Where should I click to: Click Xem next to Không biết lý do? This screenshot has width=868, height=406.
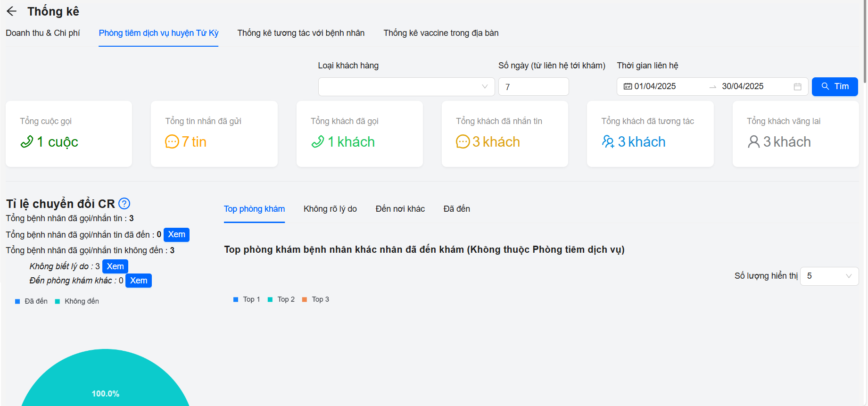[x=115, y=266]
